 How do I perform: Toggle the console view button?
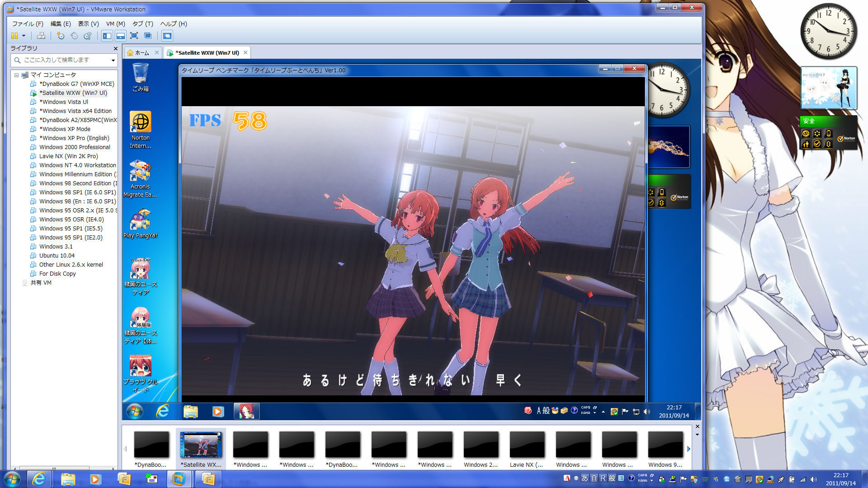point(167,36)
